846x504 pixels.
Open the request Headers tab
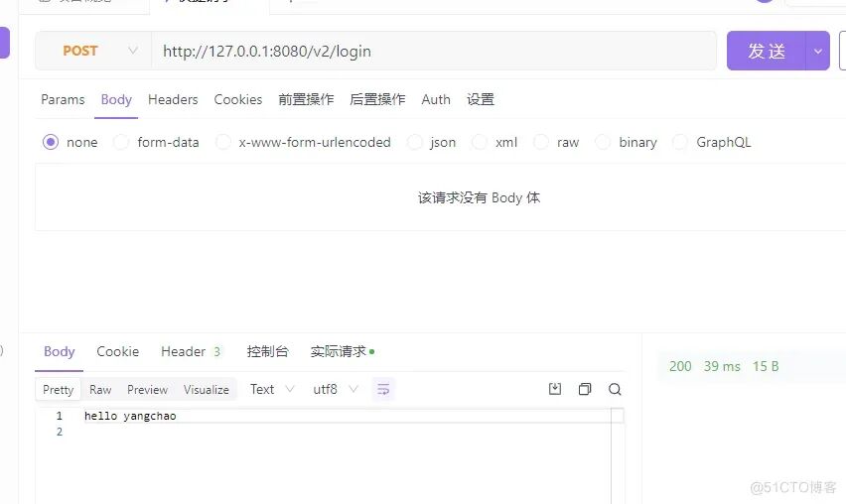pos(173,100)
